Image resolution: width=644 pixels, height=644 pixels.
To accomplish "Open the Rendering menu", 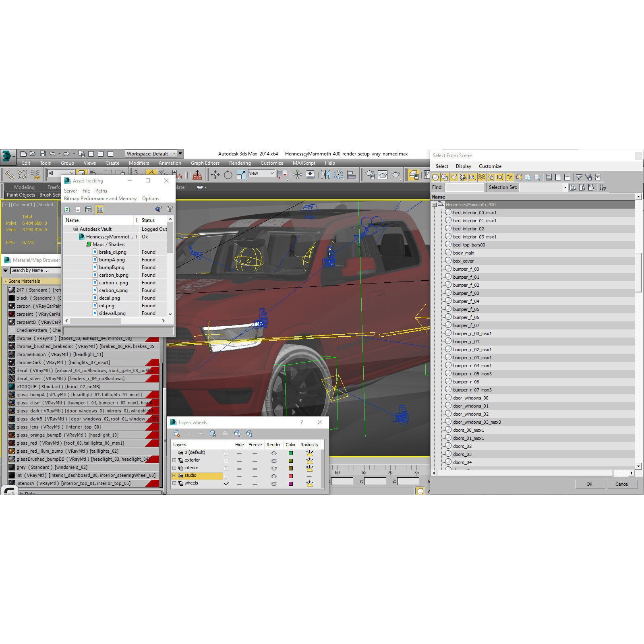I will point(240,163).
